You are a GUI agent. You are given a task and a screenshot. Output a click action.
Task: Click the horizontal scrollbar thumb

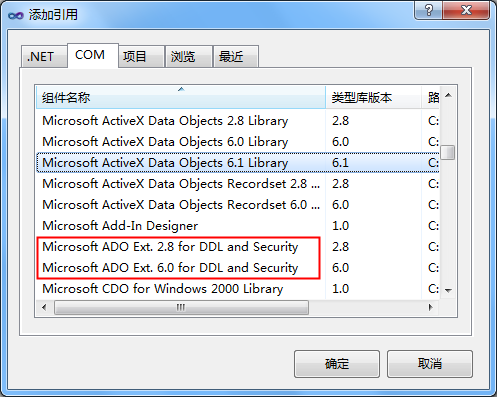[181, 307]
